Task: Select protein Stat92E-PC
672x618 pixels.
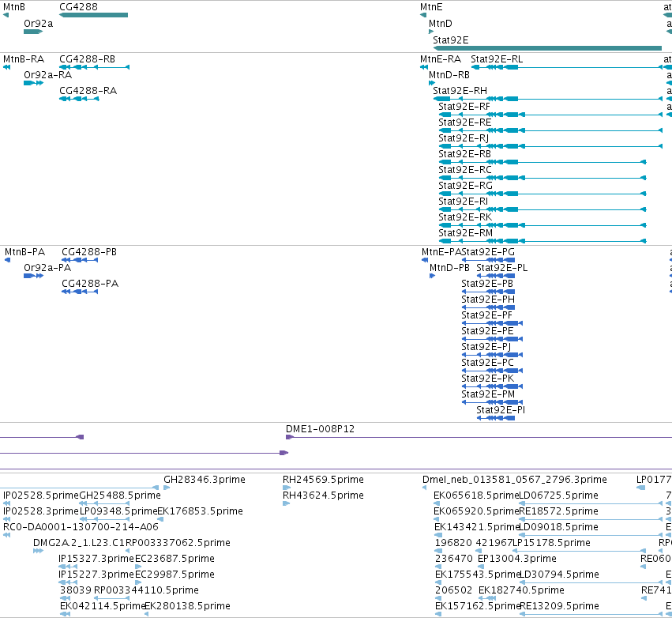Action: tap(487, 364)
